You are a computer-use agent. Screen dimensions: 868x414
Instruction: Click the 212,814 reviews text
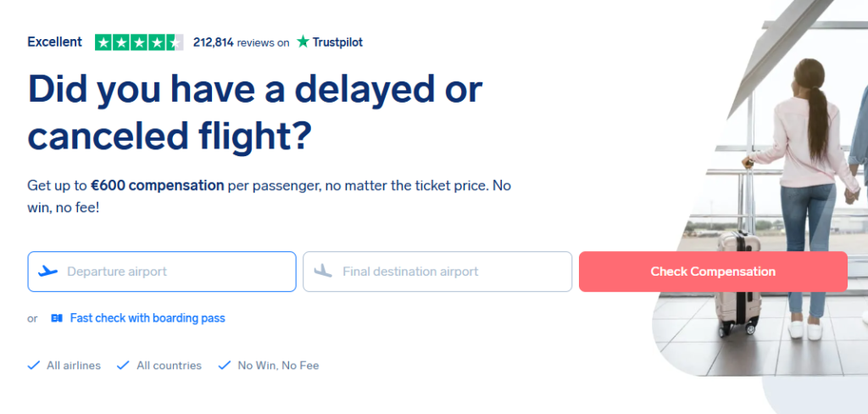[x=241, y=42]
